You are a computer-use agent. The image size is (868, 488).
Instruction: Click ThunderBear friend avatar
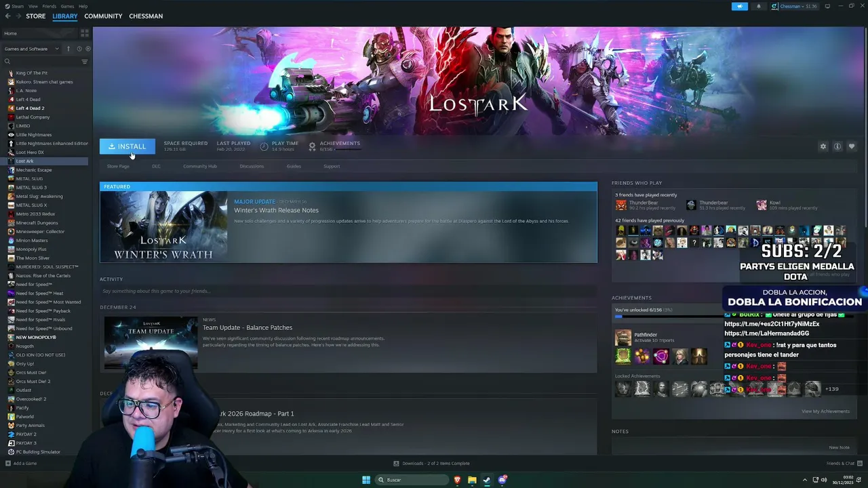tap(620, 205)
